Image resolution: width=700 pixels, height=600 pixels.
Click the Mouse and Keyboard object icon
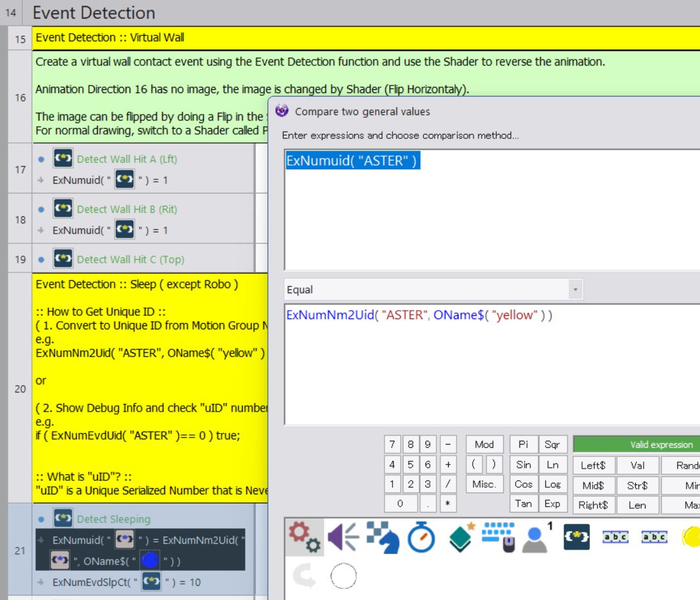point(498,537)
